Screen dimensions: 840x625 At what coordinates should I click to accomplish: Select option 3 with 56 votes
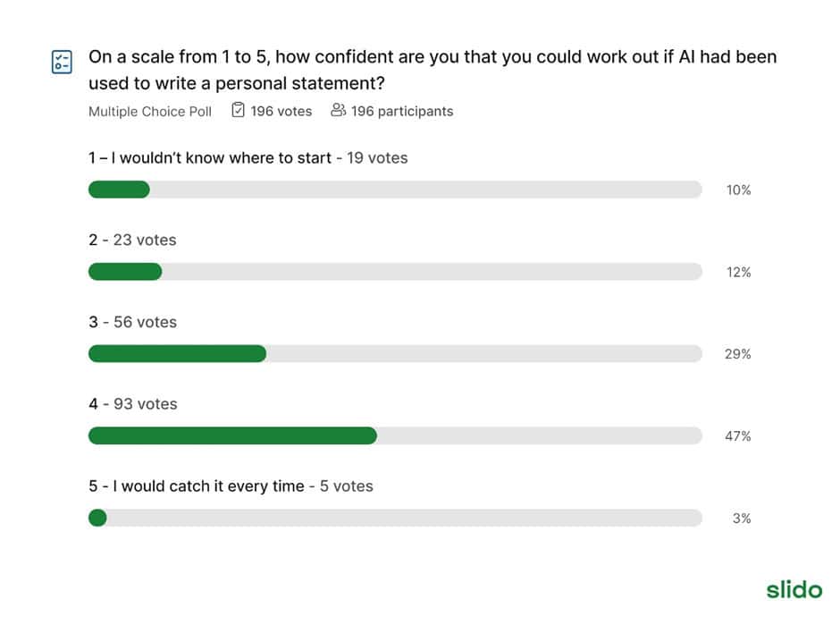point(132,322)
